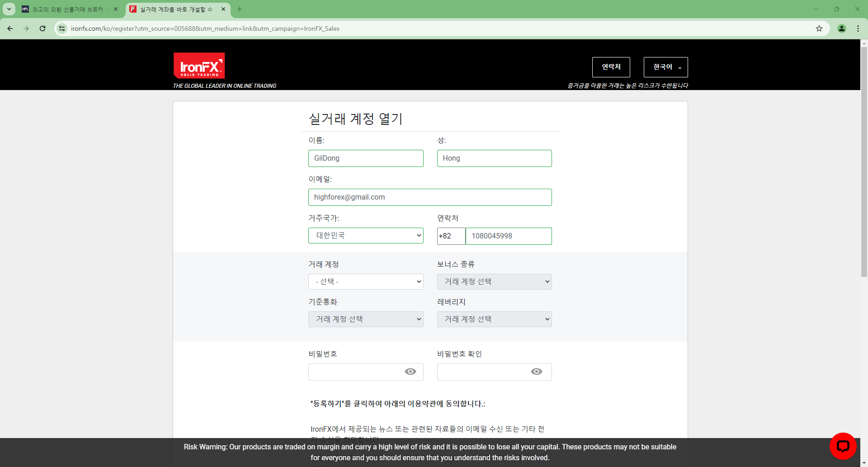Open the live chat widget
This screenshot has height=467, width=868.
coord(843,446)
